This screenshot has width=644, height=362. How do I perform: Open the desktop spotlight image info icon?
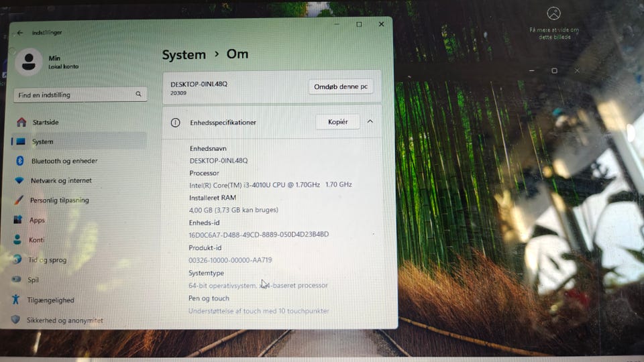click(x=553, y=13)
